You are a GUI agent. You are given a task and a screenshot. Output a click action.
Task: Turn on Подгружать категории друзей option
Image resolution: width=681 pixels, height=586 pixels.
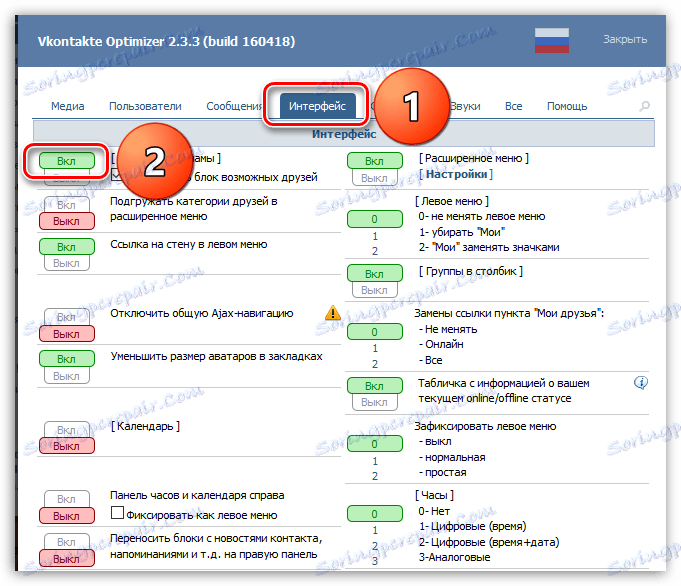tap(66, 205)
